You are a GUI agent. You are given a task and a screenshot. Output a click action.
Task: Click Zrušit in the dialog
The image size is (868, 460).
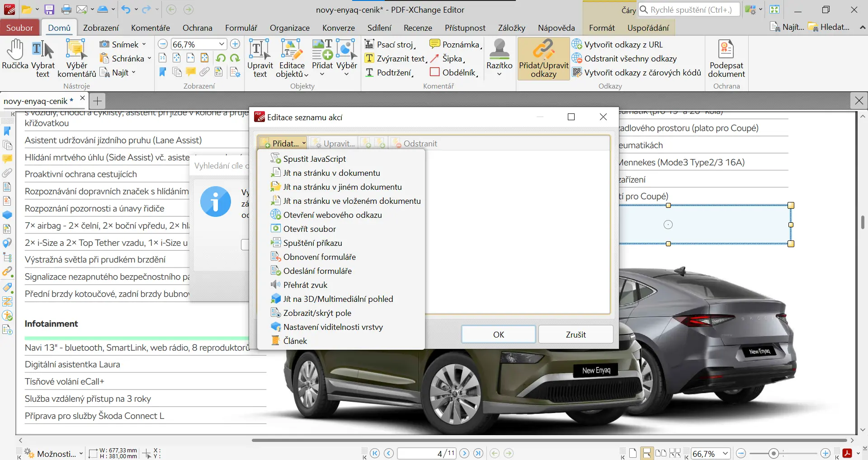point(576,334)
